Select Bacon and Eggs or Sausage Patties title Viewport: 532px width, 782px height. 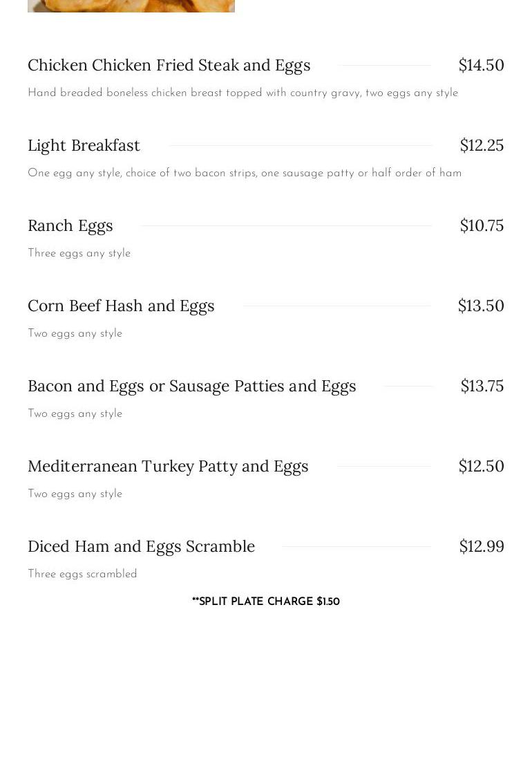[192, 386]
